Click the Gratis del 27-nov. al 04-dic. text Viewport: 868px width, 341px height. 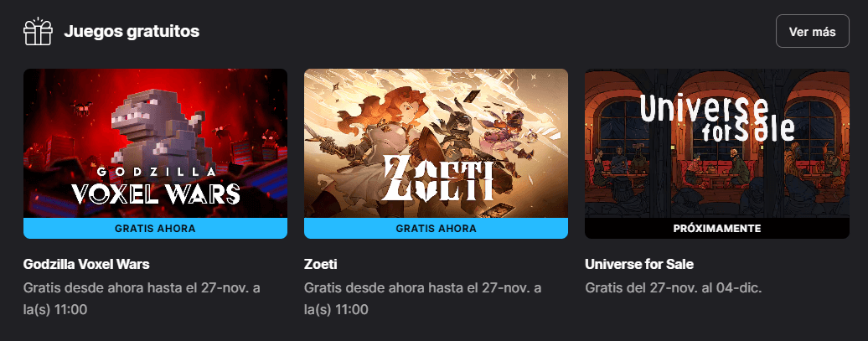(x=674, y=288)
